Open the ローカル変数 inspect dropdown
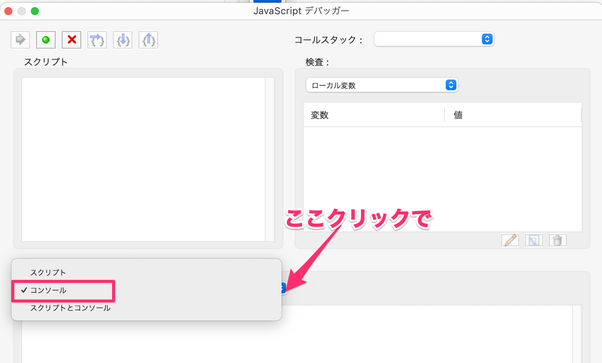 382,85
